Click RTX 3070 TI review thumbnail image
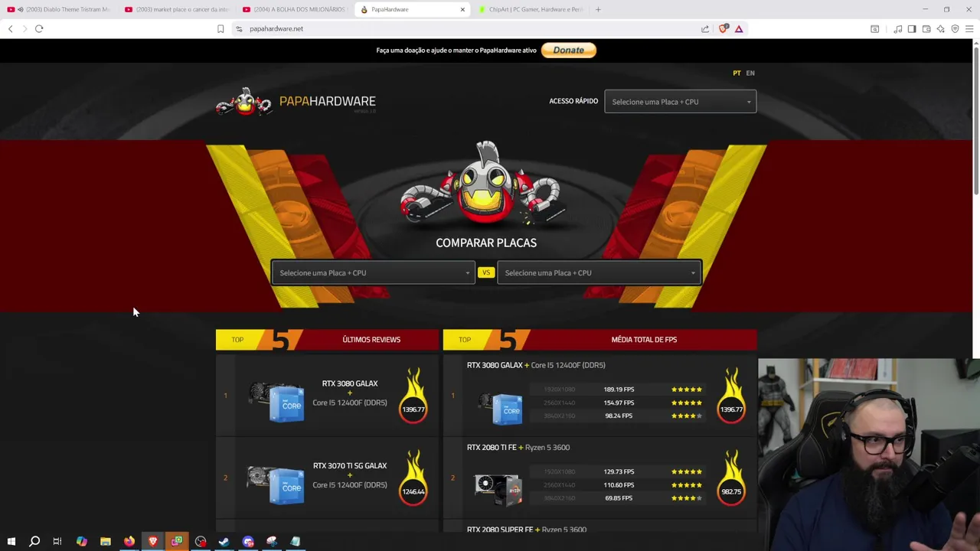Screen dimensions: 980x551 point(276,484)
